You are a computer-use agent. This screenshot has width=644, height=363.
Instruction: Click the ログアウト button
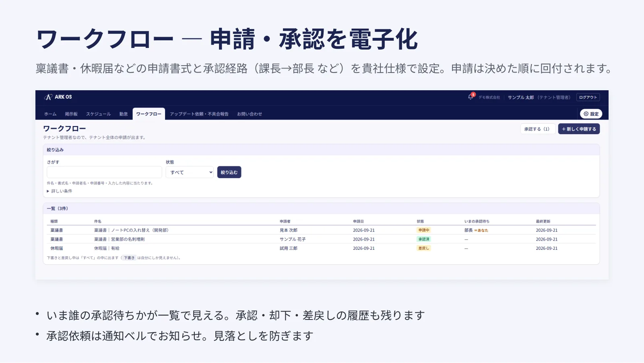coord(588,97)
